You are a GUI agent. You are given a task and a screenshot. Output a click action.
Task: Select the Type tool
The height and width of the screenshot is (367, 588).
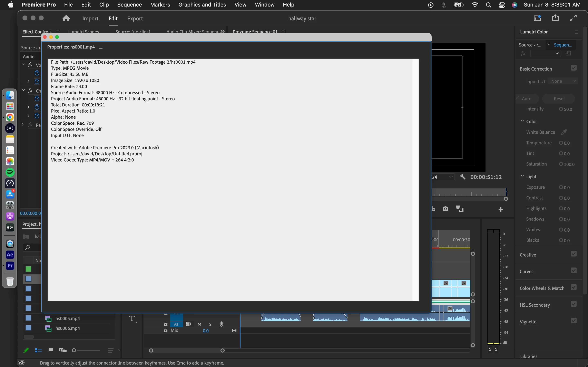click(x=132, y=319)
